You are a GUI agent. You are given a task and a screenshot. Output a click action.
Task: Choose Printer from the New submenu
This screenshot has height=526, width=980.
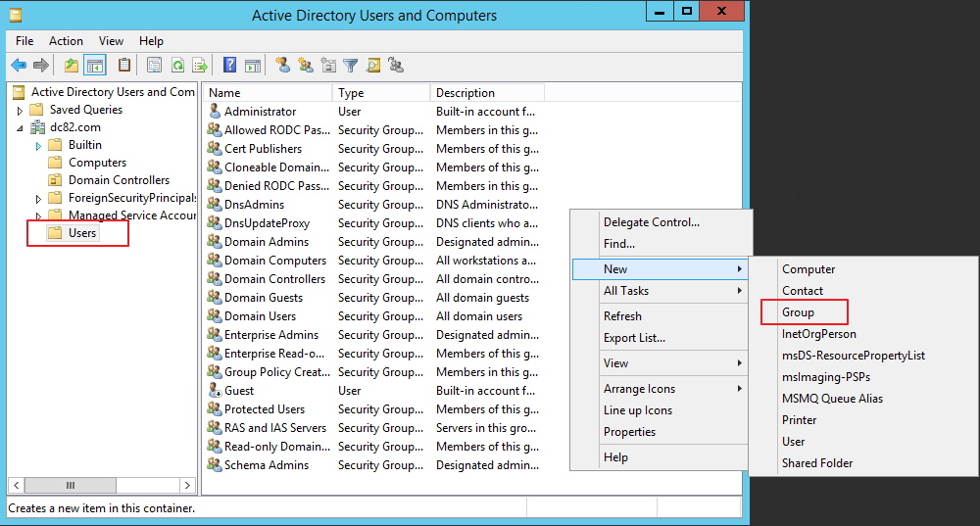800,420
